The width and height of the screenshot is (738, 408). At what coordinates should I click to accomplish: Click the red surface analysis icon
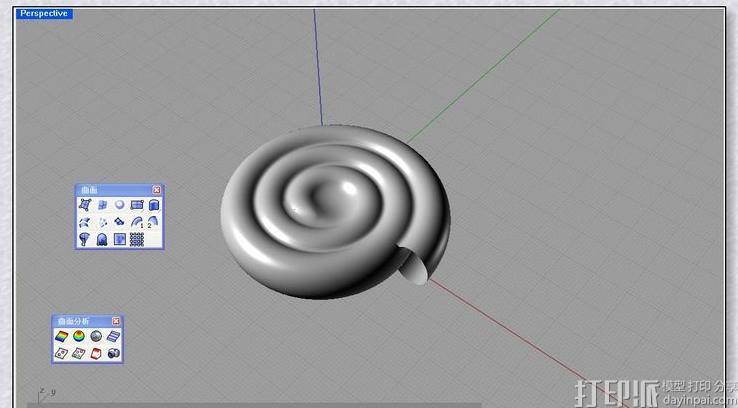[96, 353]
